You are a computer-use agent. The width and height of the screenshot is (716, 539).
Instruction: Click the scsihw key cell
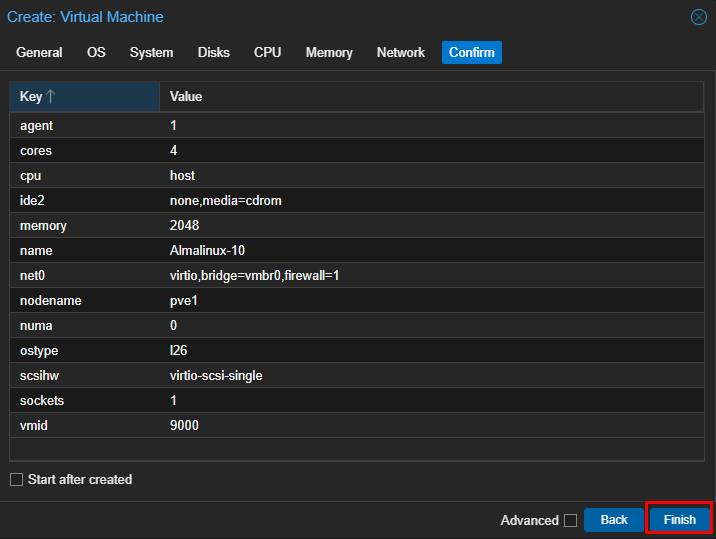point(84,375)
